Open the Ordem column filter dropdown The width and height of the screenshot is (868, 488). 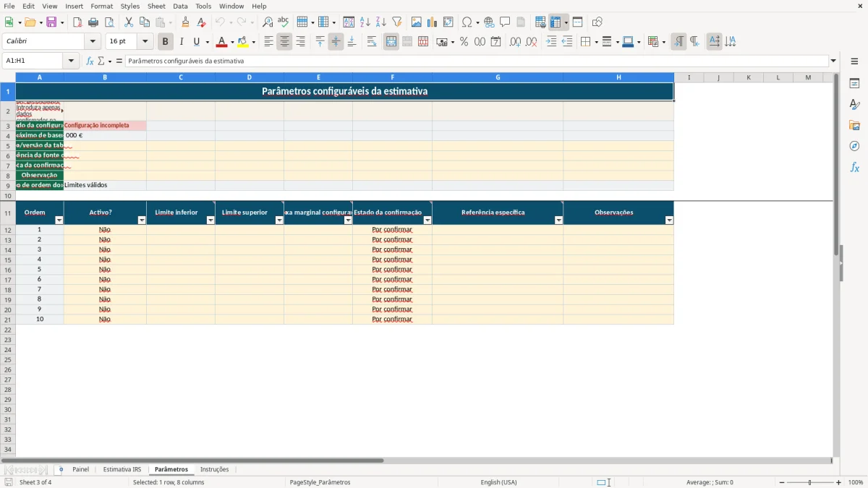[x=59, y=221]
